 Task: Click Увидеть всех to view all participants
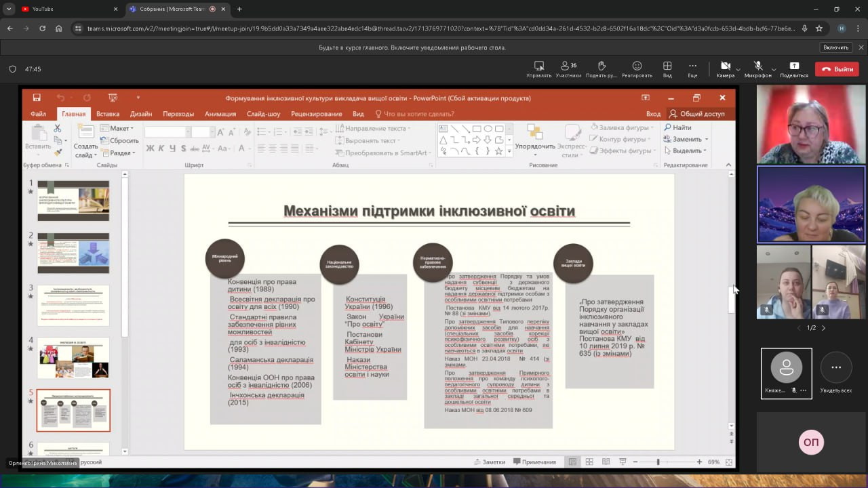pyautogui.click(x=835, y=373)
